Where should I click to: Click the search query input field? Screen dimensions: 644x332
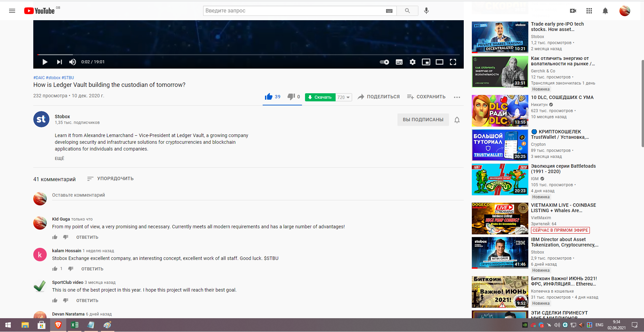click(x=295, y=11)
